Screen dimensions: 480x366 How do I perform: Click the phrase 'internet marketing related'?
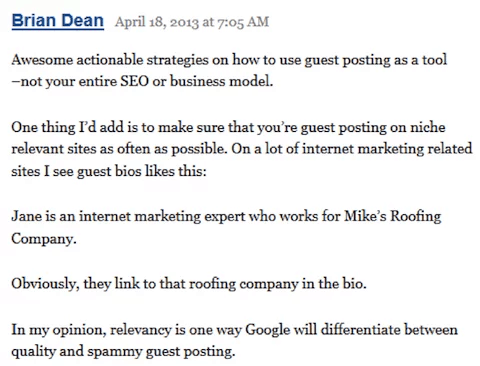click(x=387, y=149)
